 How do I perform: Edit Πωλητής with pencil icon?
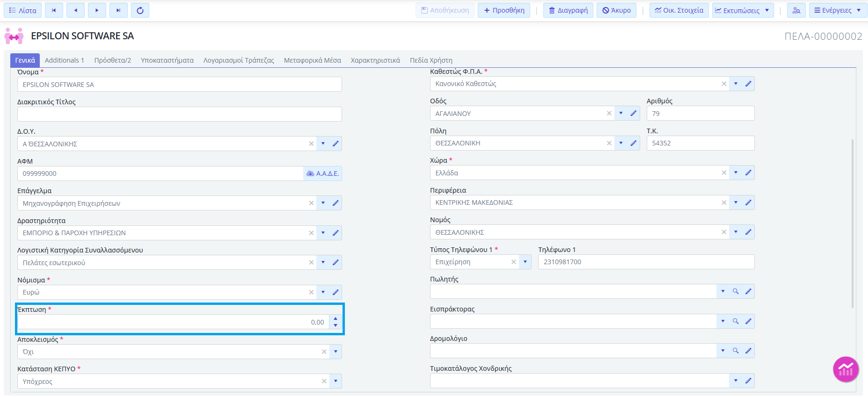point(748,291)
